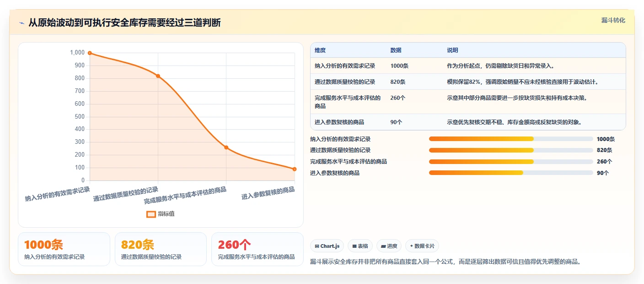
Task: Click table row label 进入参数复核的商品
Action: [x=339, y=122]
